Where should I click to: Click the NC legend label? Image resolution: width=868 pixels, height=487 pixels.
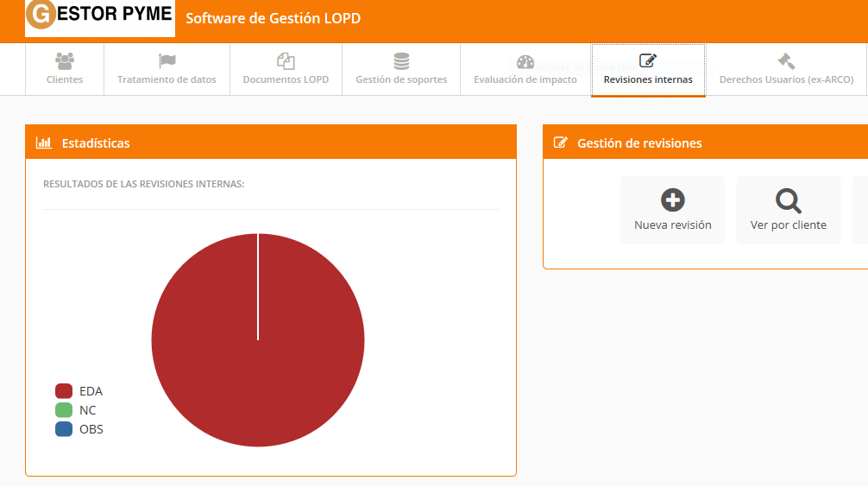(x=87, y=410)
